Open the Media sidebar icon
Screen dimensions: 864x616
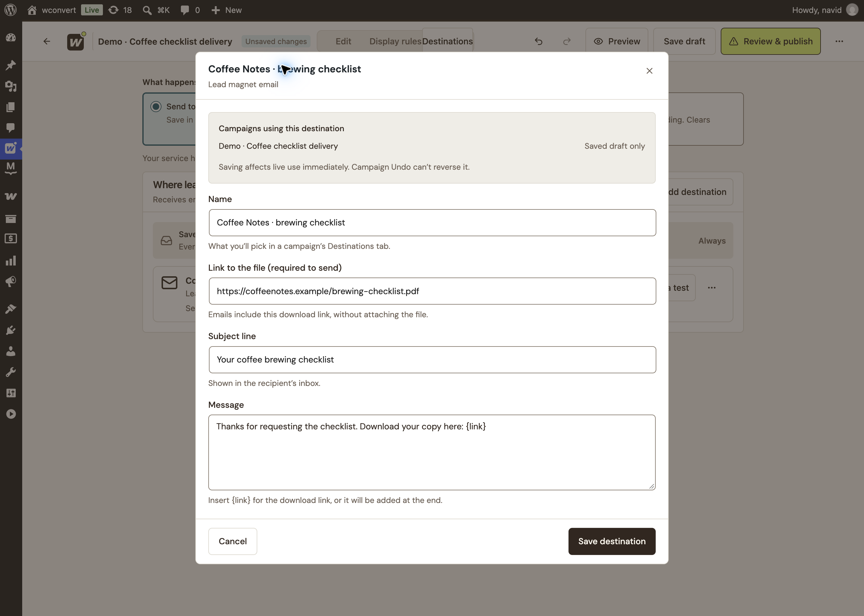click(10, 86)
